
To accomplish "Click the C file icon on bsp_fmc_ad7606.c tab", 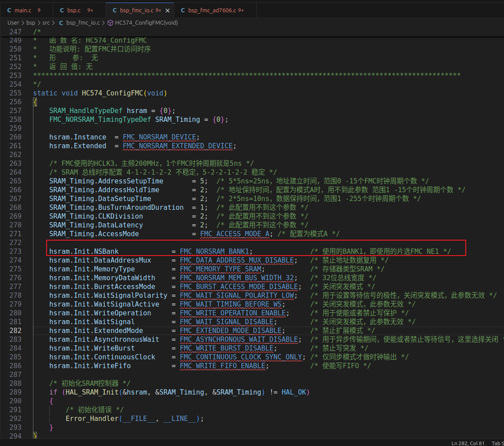I will pos(183,10).
